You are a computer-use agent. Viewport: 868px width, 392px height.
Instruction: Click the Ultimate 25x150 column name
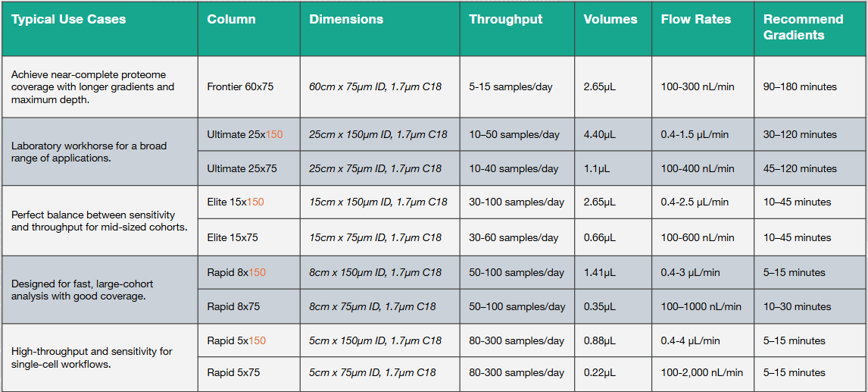coord(245,134)
